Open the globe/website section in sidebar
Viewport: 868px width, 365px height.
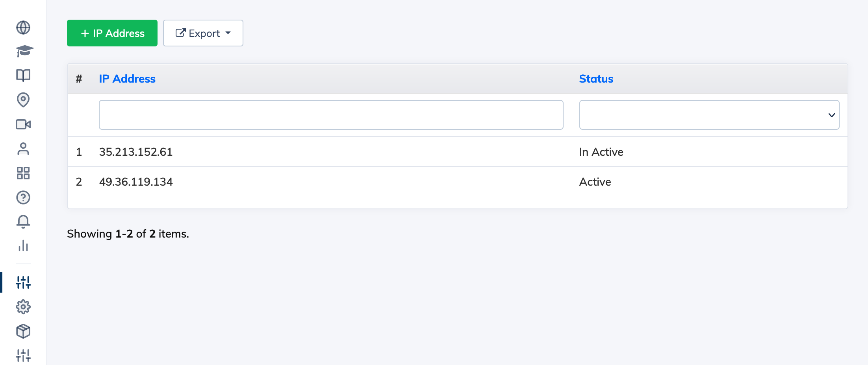coord(23,28)
